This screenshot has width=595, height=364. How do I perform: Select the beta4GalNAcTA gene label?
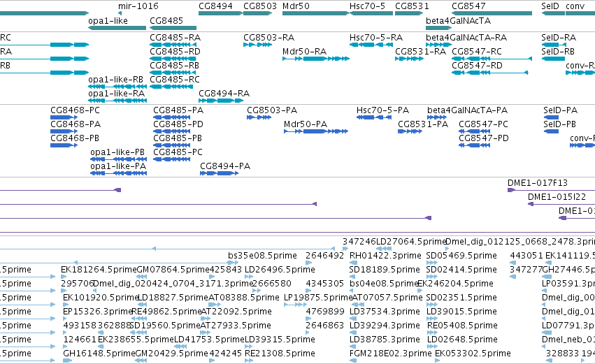pos(459,21)
